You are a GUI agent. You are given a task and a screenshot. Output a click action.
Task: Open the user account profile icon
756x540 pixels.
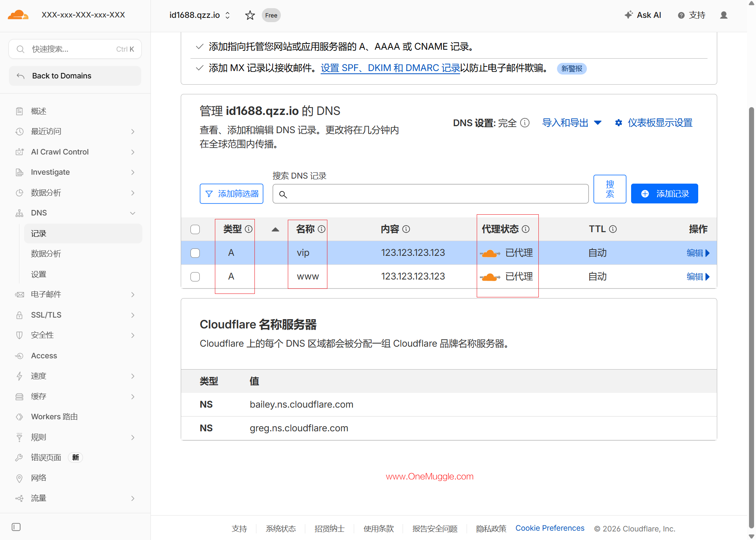[x=724, y=15]
